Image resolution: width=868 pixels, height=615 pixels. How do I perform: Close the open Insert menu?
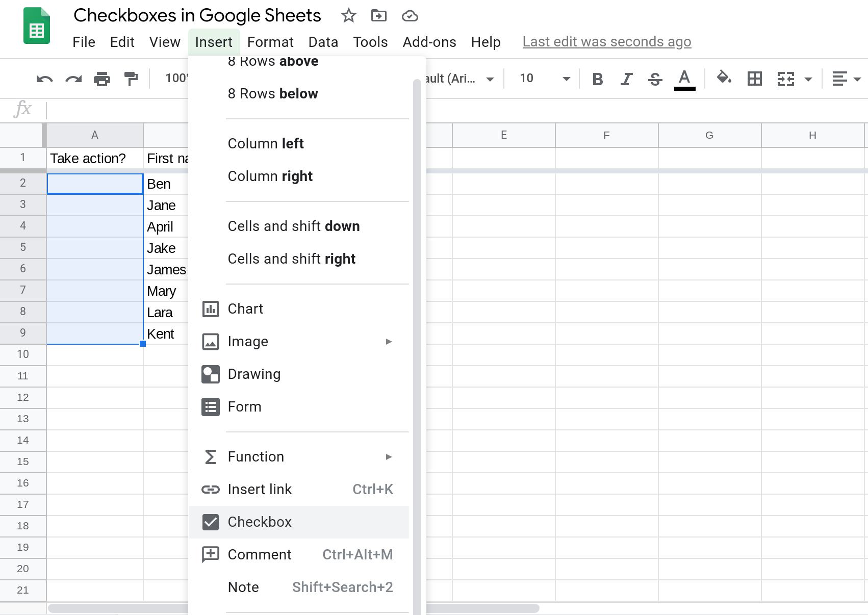click(x=214, y=42)
